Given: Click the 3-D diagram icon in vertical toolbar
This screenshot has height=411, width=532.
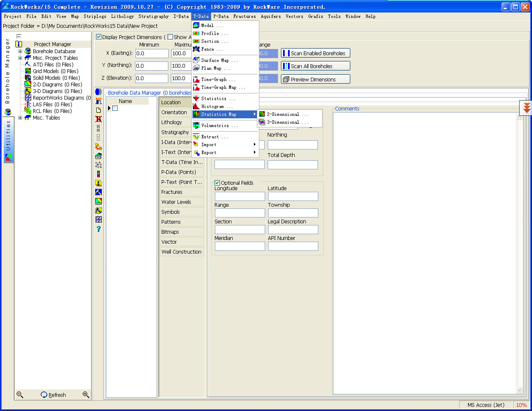Looking at the screenshot, I should click(99, 210).
